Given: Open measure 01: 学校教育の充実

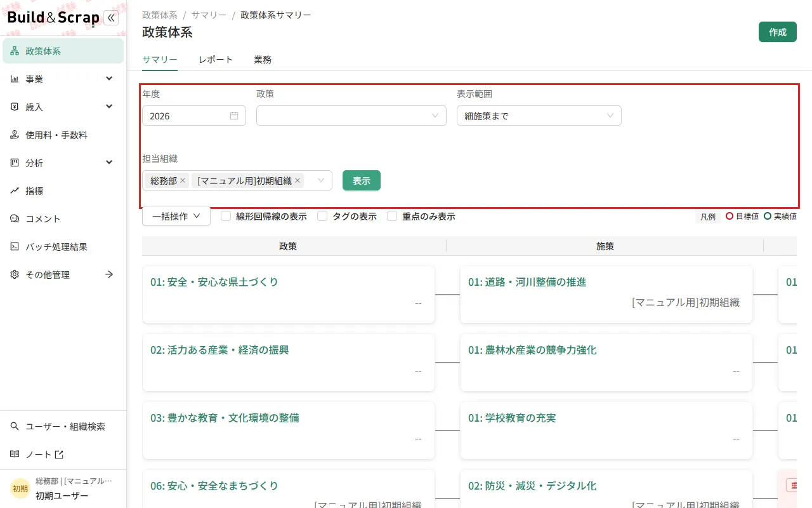Looking at the screenshot, I should coord(512,418).
